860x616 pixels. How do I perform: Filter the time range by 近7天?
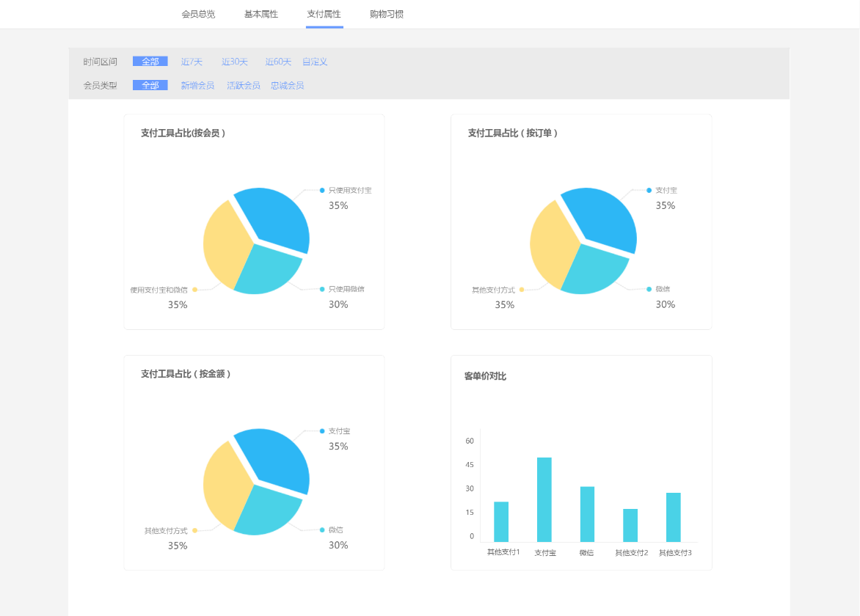192,62
